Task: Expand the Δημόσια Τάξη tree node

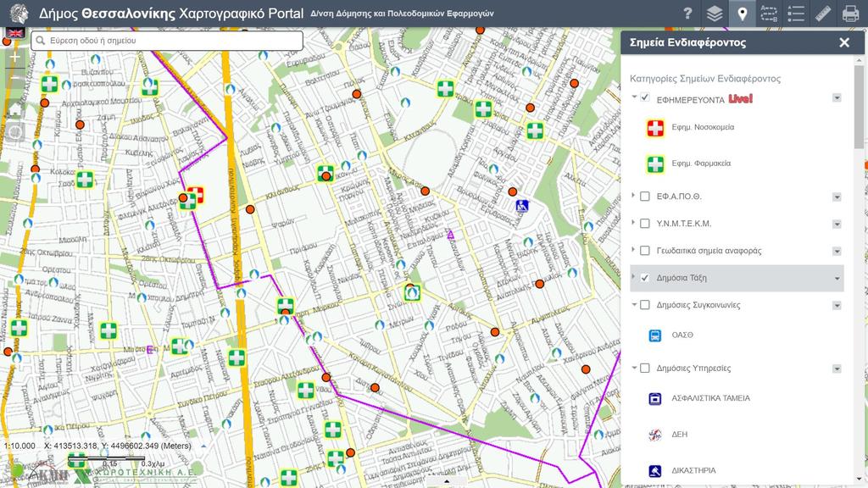Action: pos(633,277)
